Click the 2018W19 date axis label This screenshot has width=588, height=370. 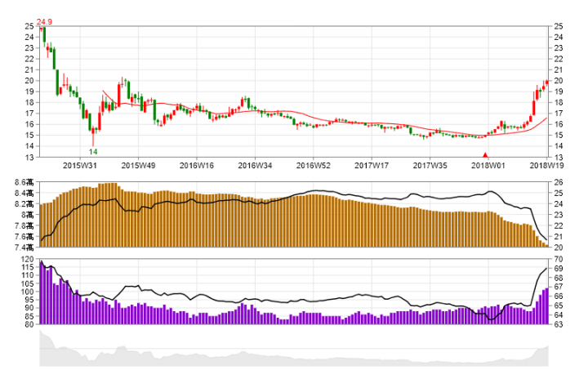(546, 165)
